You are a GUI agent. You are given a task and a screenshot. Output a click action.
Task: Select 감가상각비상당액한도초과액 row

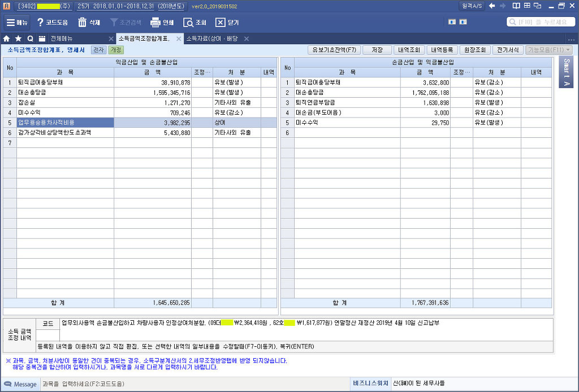point(140,132)
